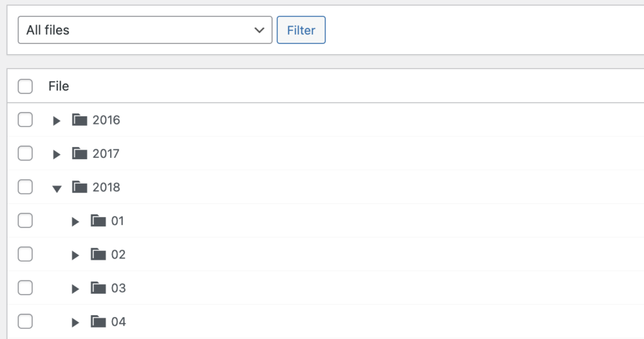This screenshot has width=644, height=339.
Task: Click the 04 subfolder icon
Action: point(98,321)
